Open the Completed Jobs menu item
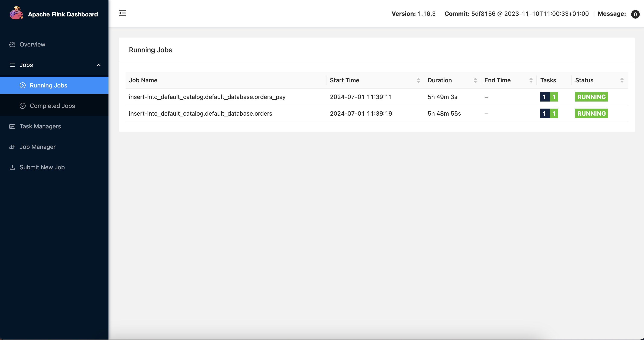The image size is (644, 340). coord(52,106)
